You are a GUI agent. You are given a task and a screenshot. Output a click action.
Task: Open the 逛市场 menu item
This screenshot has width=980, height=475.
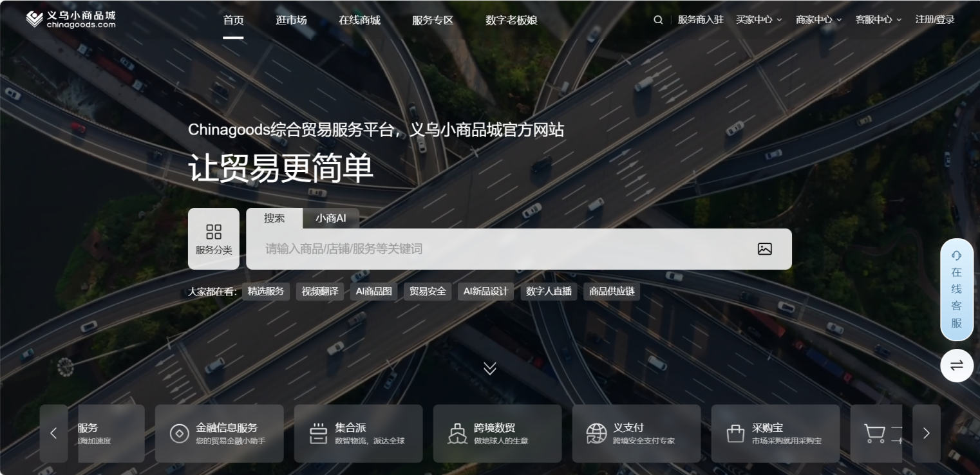(291, 20)
